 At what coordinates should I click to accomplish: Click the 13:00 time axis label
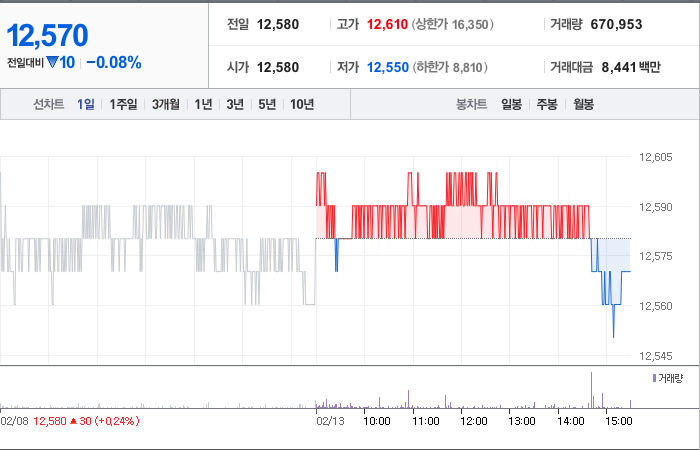[522, 421]
